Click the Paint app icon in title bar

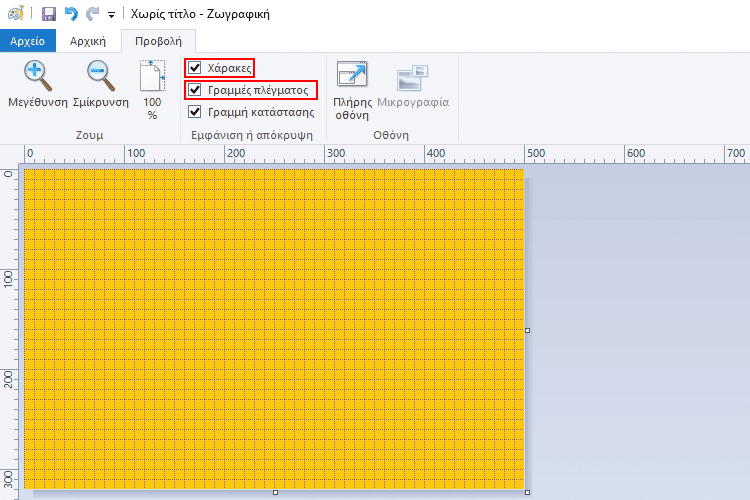click(x=16, y=13)
